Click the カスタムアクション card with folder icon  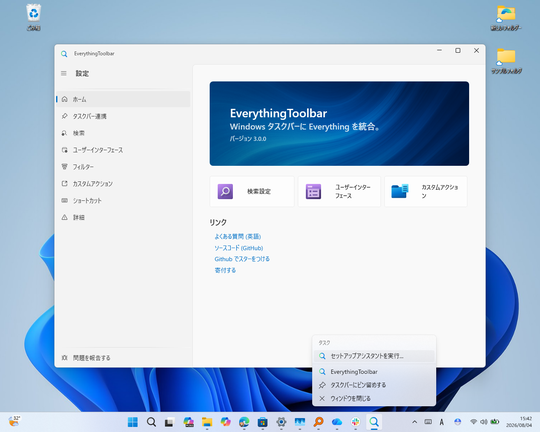(426, 192)
